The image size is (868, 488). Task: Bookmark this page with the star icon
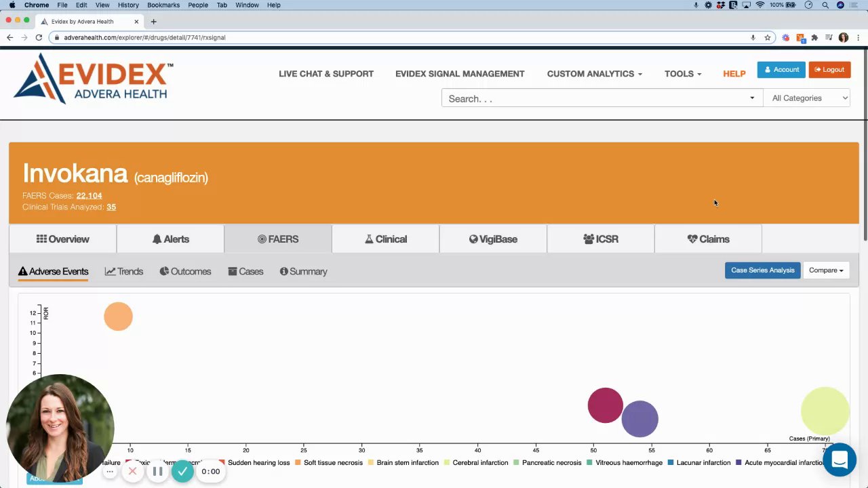pyautogui.click(x=768, y=37)
